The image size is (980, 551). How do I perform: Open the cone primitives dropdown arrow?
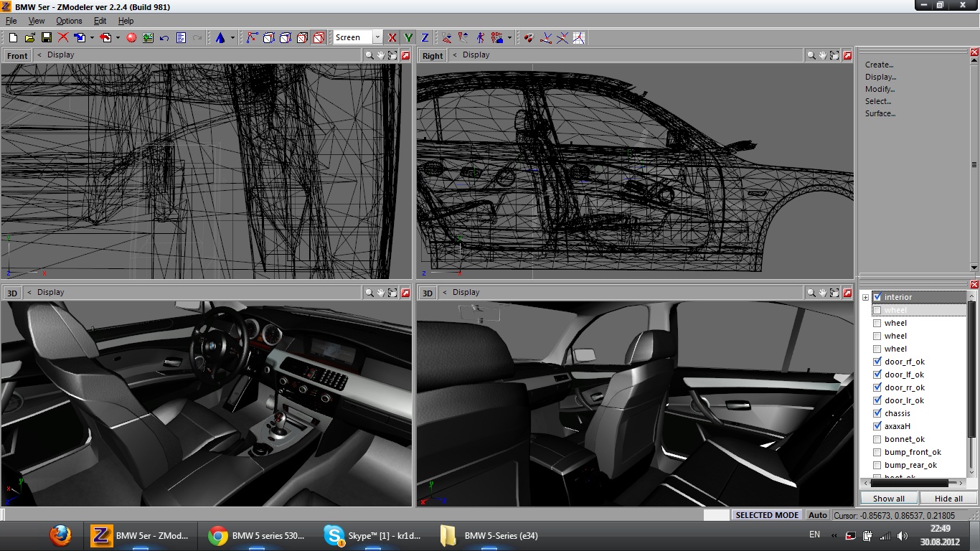pos(232,37)
